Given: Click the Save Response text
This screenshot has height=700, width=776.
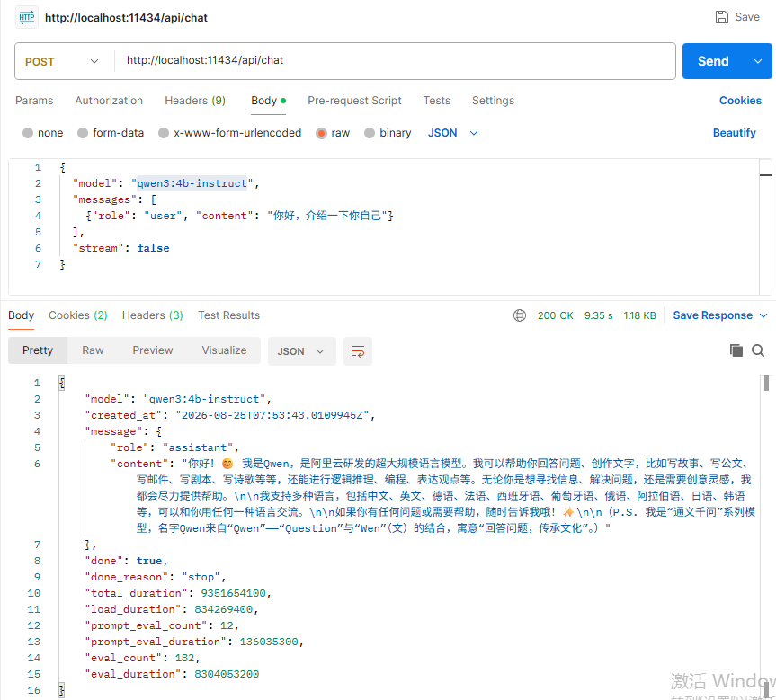Looking at the screenshot, I should pyautogui.click(x=712, y=315).
